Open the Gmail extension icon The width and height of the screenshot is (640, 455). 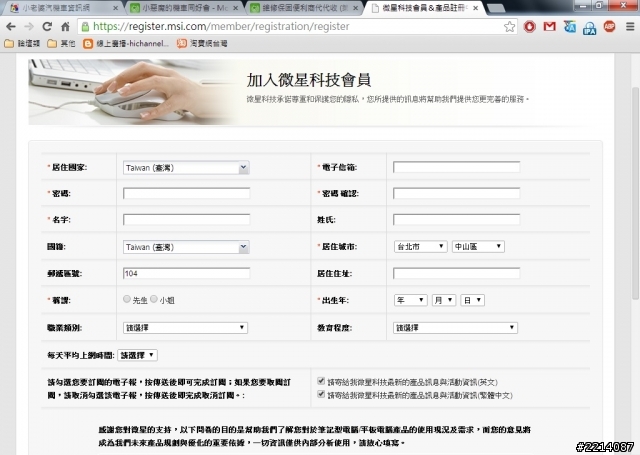(x=549, y=27)
